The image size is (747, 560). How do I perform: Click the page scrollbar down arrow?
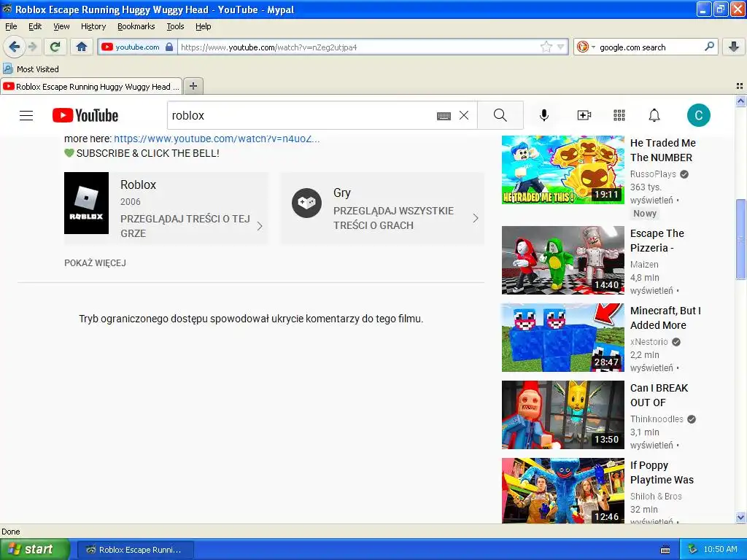click(740, 518)
